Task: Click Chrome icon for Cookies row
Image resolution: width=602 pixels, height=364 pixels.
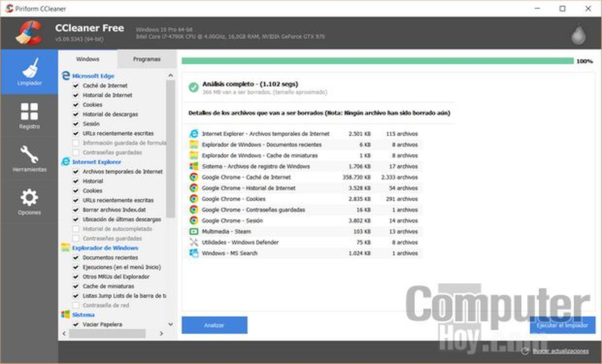Action: pos(194,199)
